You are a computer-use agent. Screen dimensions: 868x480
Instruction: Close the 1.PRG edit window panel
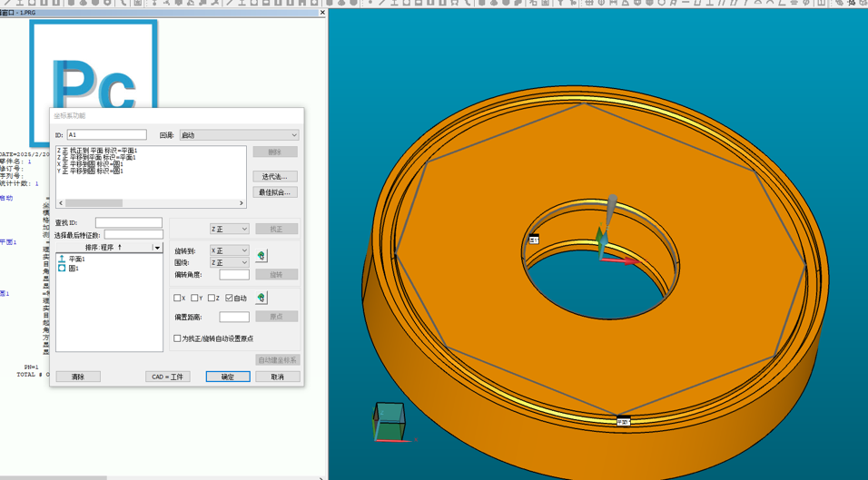[322, 13]
